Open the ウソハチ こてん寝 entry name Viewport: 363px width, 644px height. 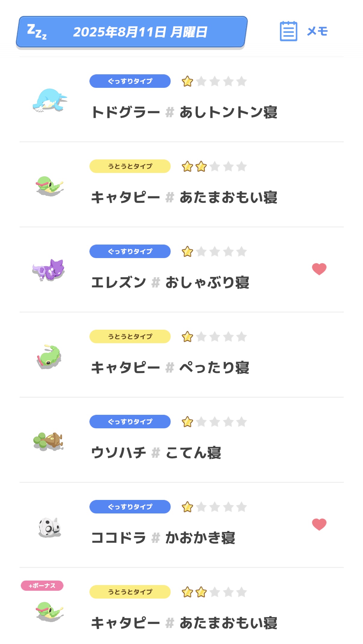coord(156,453)
